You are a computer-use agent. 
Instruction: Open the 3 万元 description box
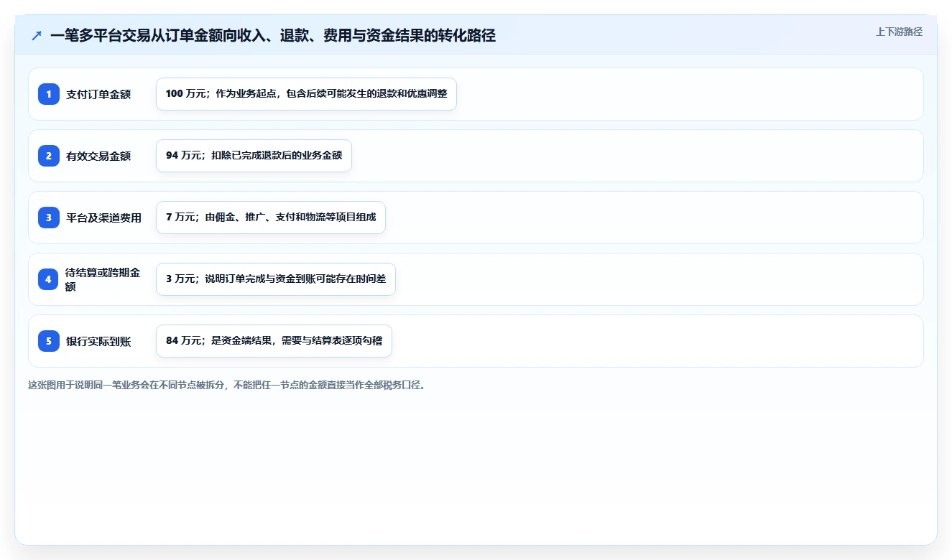tap(276, 279)
